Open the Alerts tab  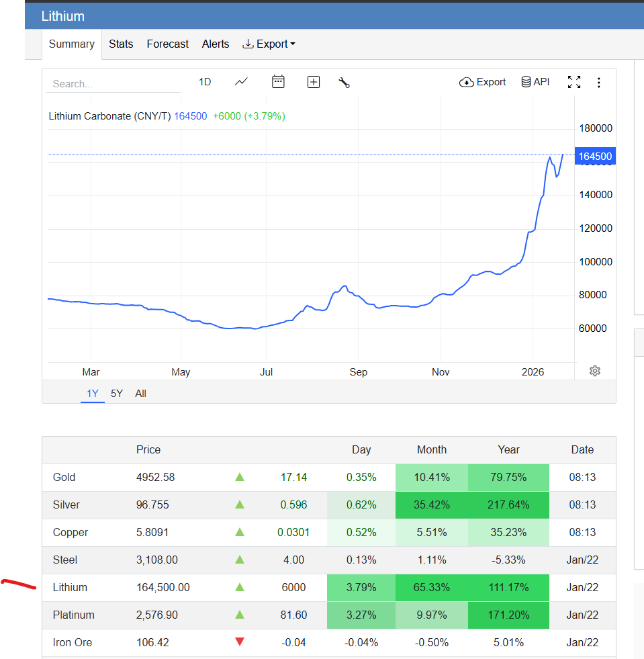[x=216, y=44]
